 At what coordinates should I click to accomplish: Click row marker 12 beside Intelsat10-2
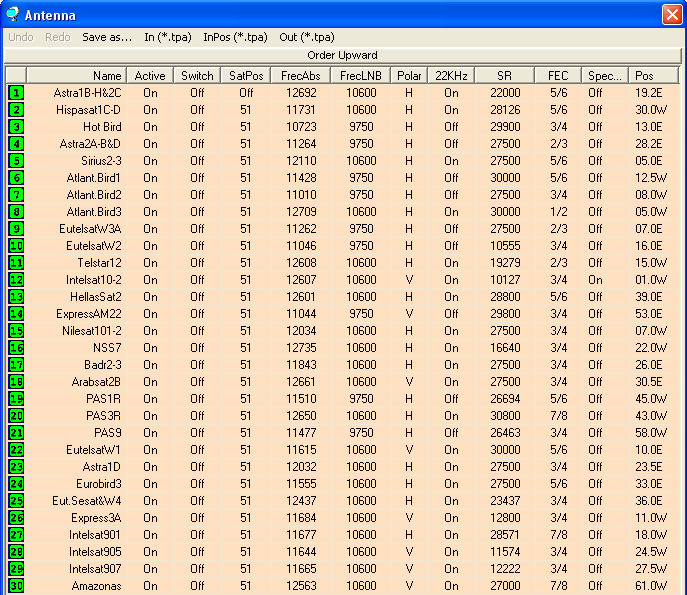pyautogui.click(x=16, y=280)
